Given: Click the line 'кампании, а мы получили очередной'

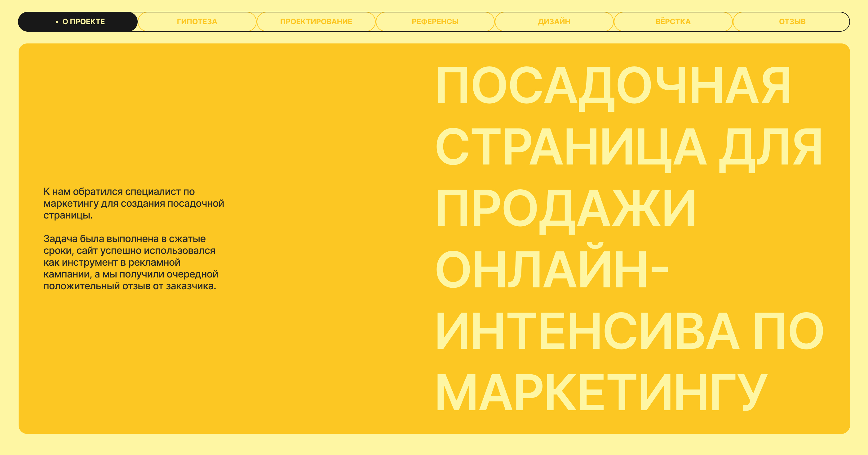Looking at the screenshot, I should pyautogui.click(x=131, y=274).
